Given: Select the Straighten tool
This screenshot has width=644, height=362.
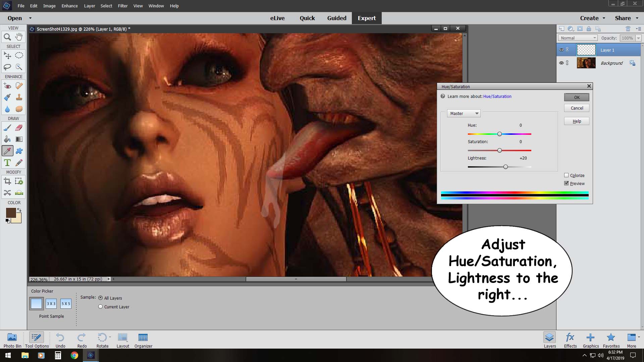Looking at the screenshot, I should [x=19, y=193].
